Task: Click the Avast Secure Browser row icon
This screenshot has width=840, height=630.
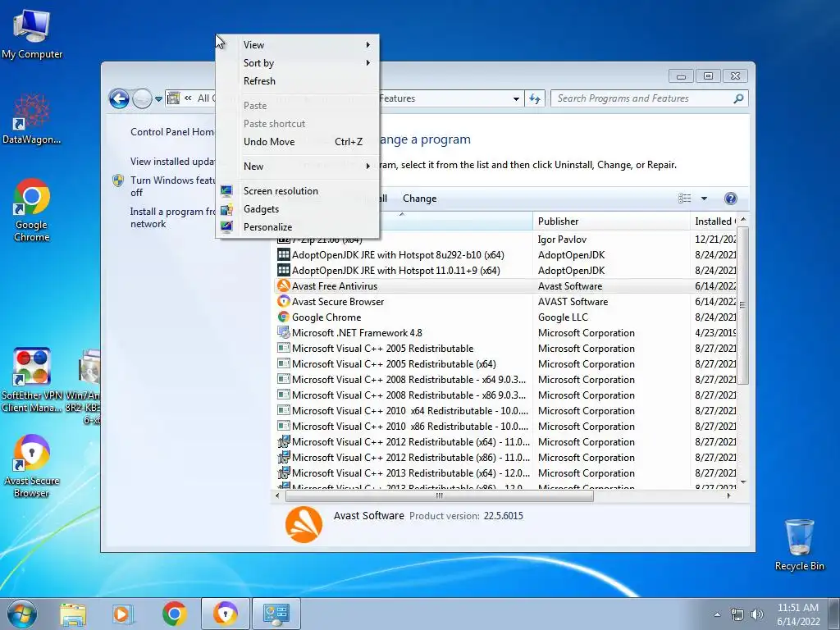Action: 283,301
